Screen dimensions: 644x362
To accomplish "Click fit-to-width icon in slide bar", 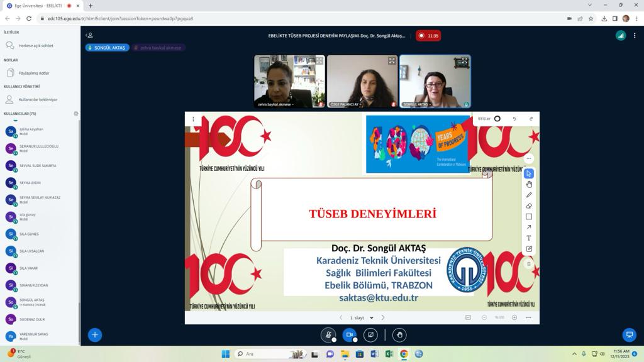I will [x=528, y=317].
